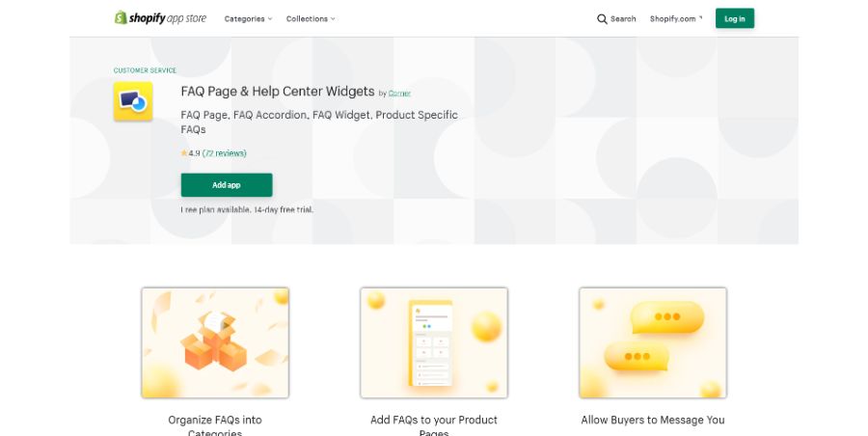Expand the Categories dropdown menu
The height and width of the screenshot is (436, 868).
click(248, 19)
